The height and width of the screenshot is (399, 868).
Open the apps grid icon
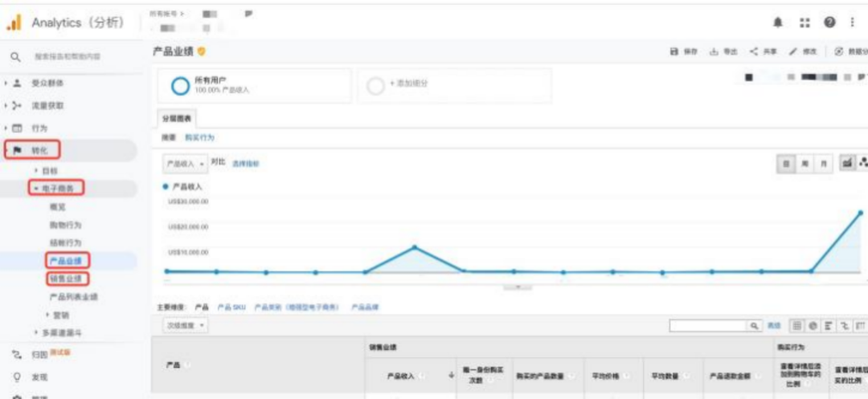click(x=805, y=22)
